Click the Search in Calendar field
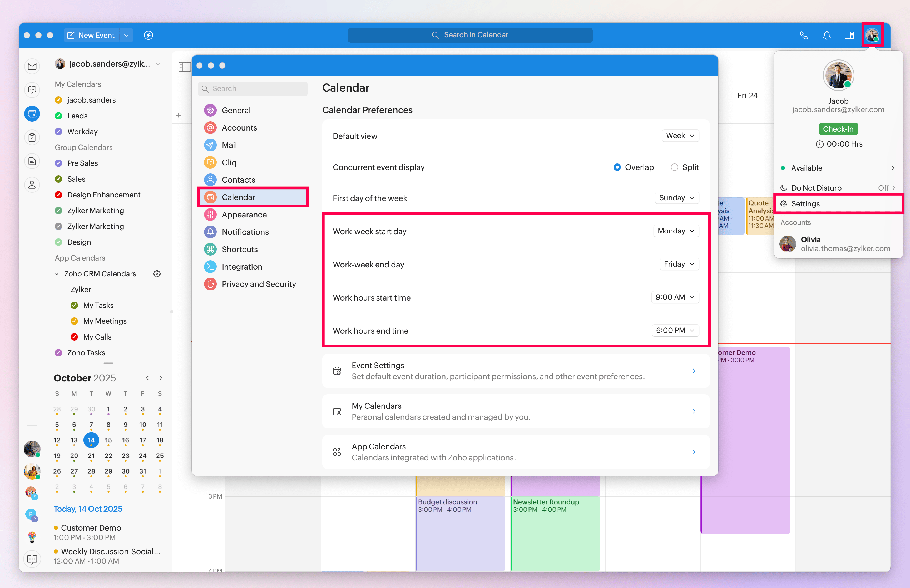 pos(470,35)
